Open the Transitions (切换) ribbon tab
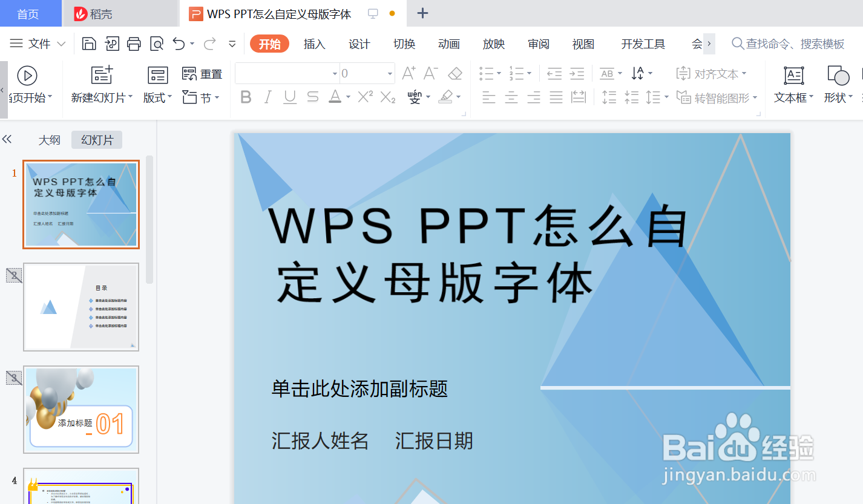This screenshot has width=863, height=504. pos(404,44)
